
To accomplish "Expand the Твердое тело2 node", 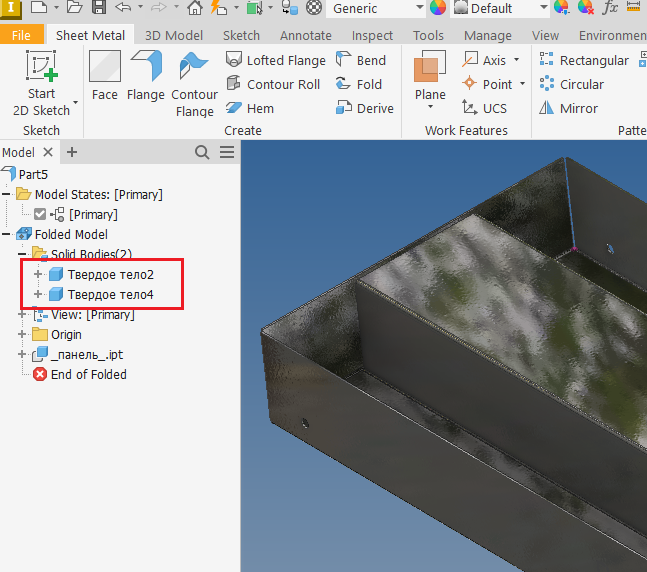I will point(38,274).
